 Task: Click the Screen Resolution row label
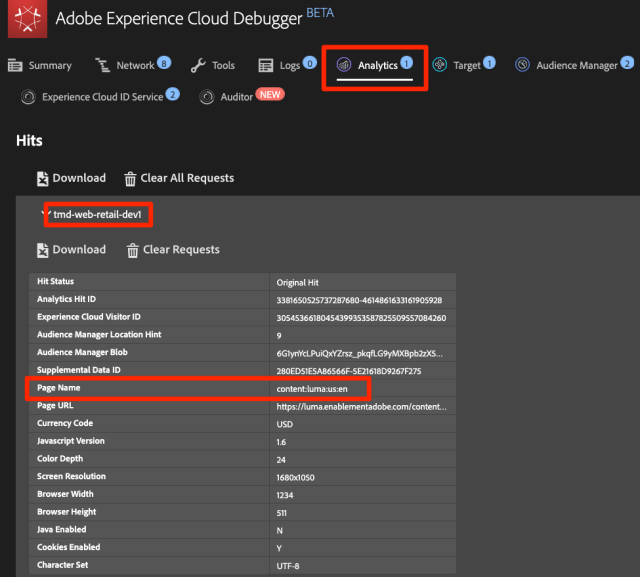click(x=71, y=476)
